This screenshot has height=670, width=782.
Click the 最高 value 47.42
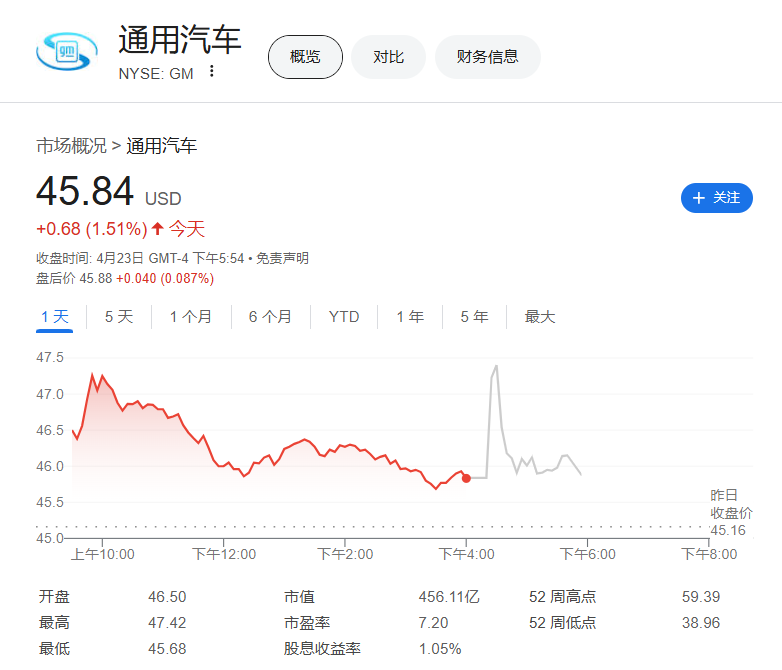click(167, 623)
